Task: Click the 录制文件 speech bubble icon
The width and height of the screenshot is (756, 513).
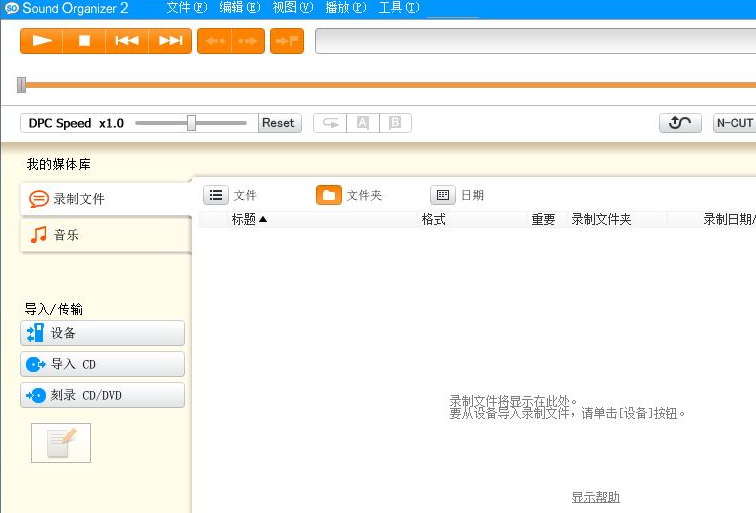Action: click(x=39, y=199)
